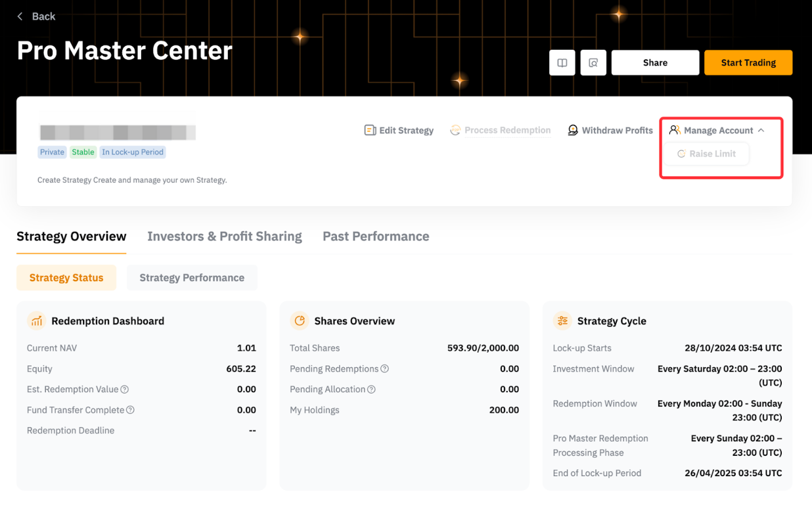This screenshot has width=812, height=511.
Task: Select Raise Limit from dropdown
Action: coord(706,154)
